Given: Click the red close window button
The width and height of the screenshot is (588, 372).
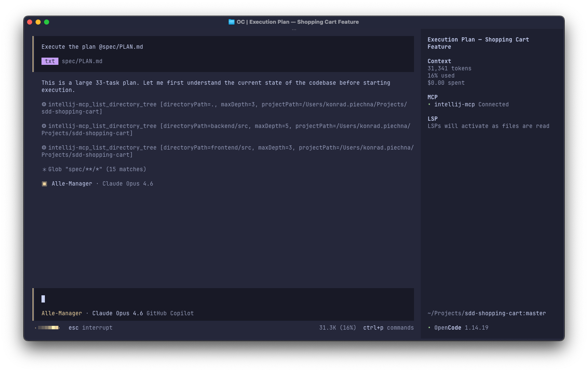Looking at the screenshot, I should (x=30, y=22).
